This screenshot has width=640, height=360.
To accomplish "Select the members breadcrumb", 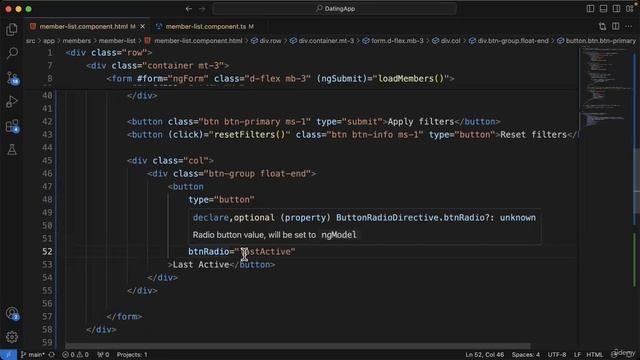I will (76, 40).
